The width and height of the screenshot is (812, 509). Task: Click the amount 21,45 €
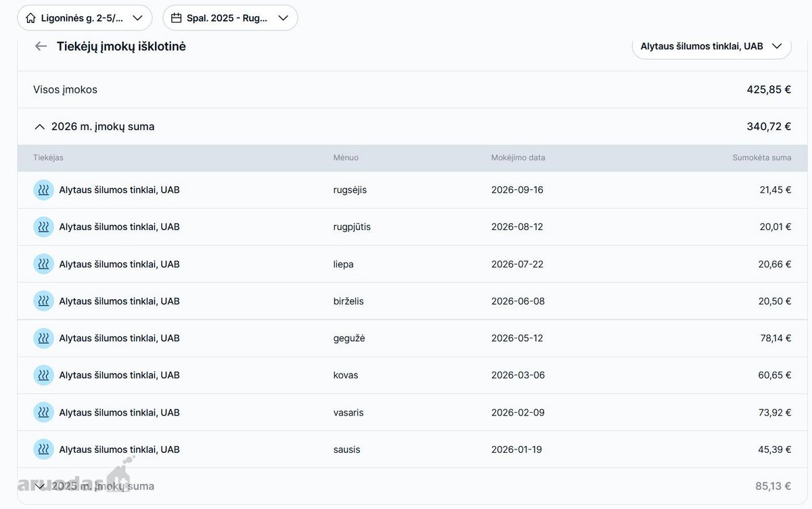click(775, 190)
